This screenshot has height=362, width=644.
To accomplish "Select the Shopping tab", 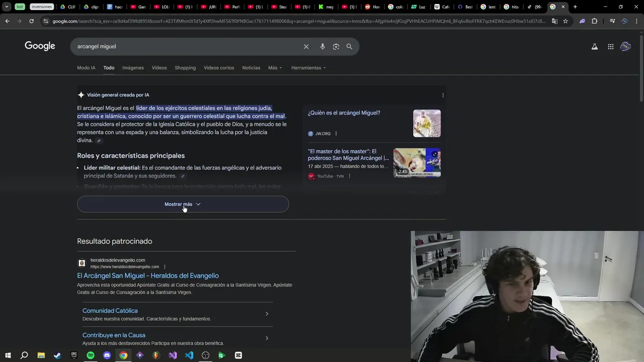I will (x=185, y=68).
